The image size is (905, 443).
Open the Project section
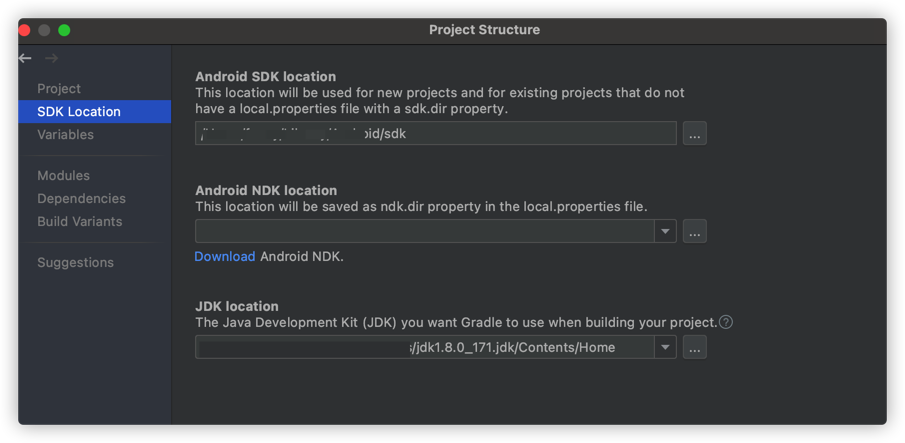tap(59, 89)
